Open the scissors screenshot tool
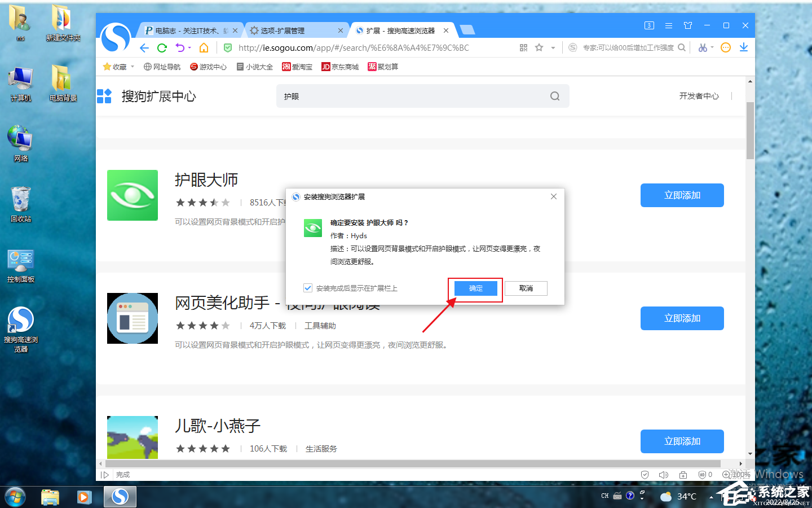The image size is (812, 508). tap(702, 48)
